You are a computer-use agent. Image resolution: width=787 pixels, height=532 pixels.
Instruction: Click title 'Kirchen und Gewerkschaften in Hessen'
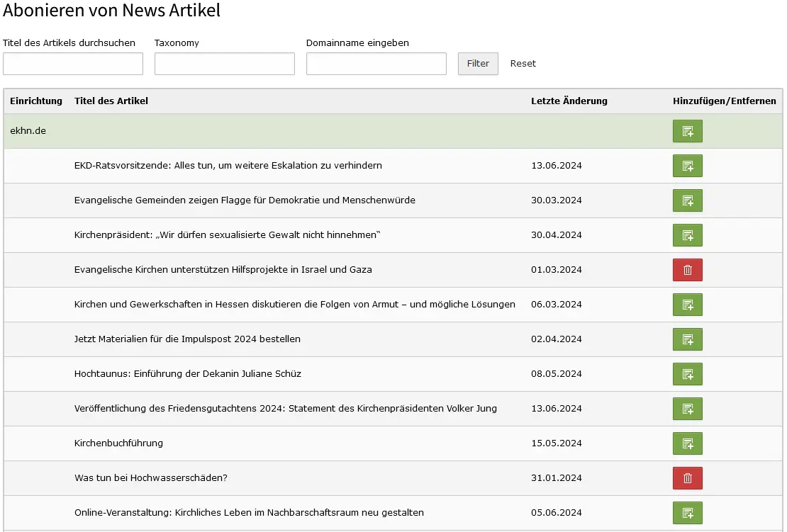295,305
